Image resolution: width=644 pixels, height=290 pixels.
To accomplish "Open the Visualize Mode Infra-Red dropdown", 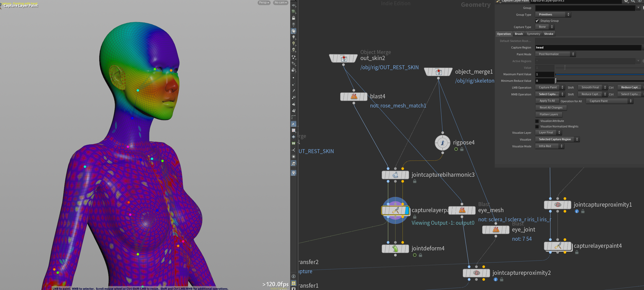I will pyautogui.click(x=550, y=146).
